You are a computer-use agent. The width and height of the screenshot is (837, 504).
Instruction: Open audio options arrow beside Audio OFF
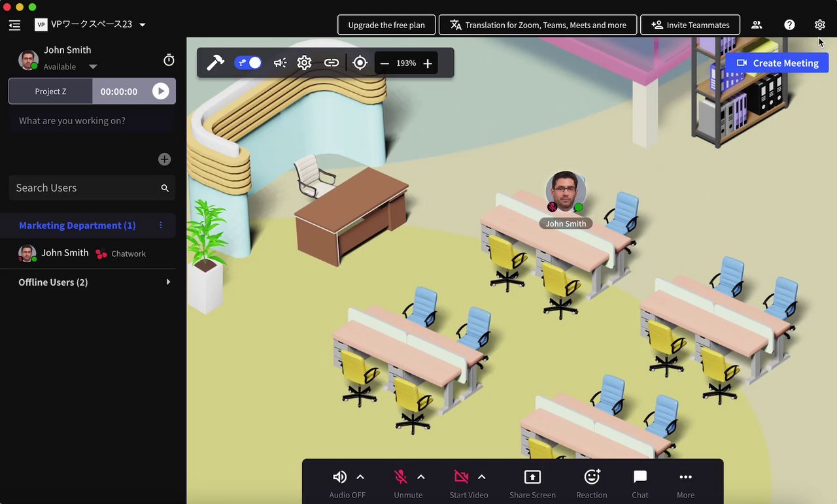pos(360,477)
